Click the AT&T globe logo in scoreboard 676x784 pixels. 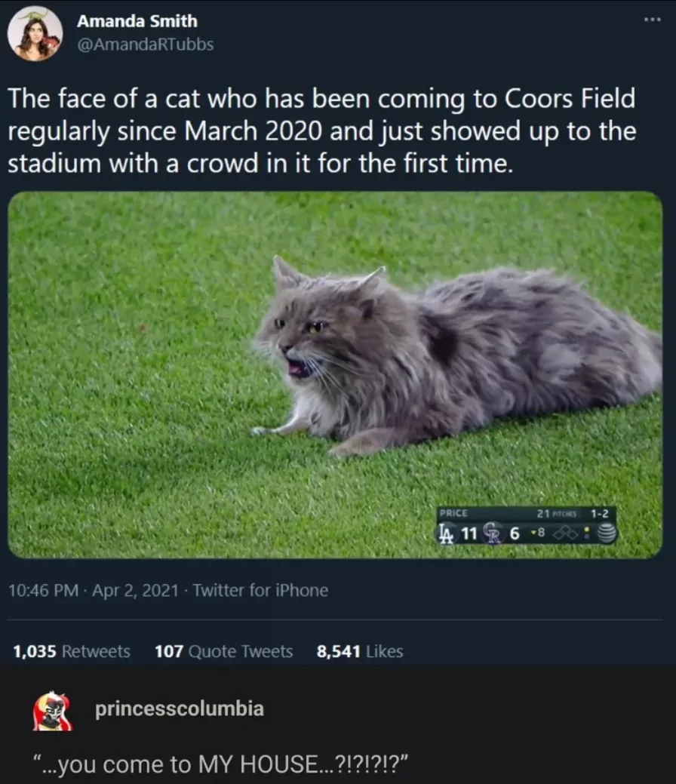tap(607, 533)
